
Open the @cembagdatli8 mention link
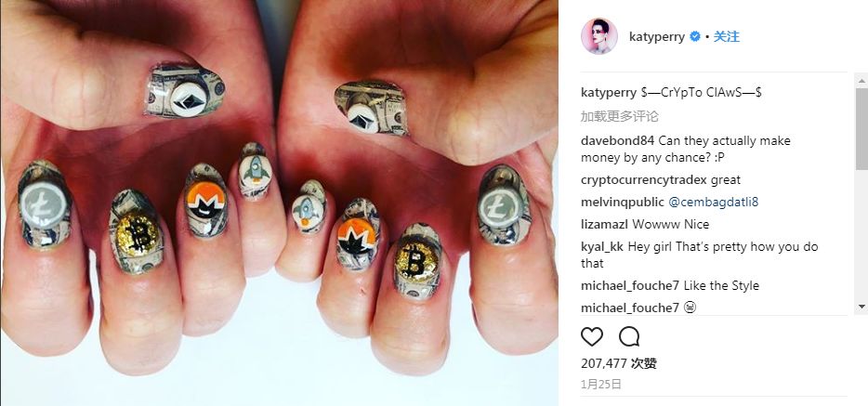(x=713, y=202)
